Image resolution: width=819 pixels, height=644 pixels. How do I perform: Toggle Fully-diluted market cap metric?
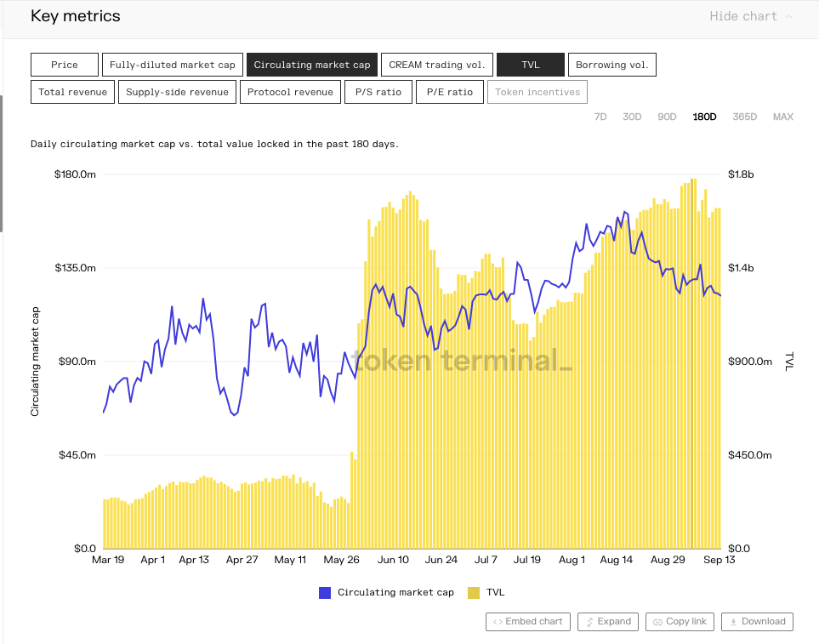click(173, 65)
